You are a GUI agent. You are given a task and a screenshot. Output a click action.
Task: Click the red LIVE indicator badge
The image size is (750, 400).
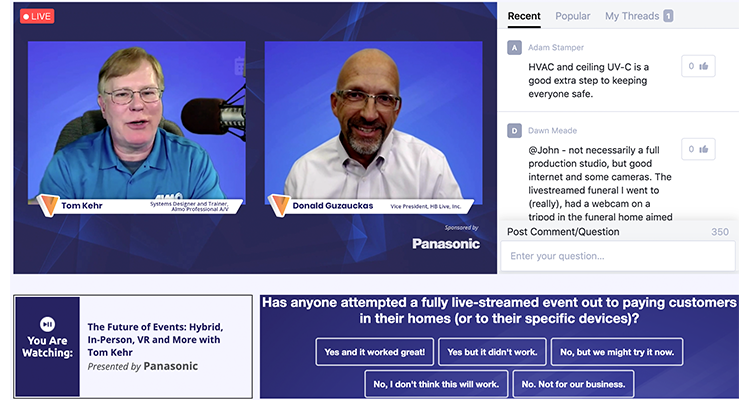pos(37,16)
